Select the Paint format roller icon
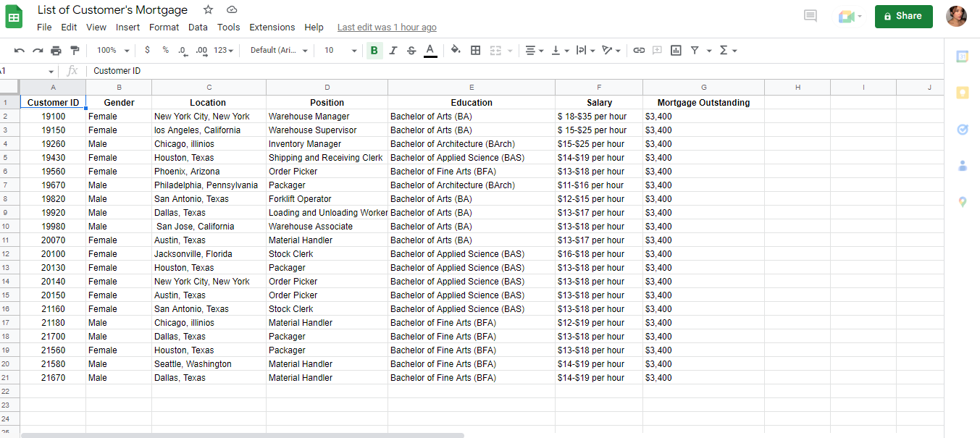The height and width of the screenshot is (438, 980). point(74,51)
